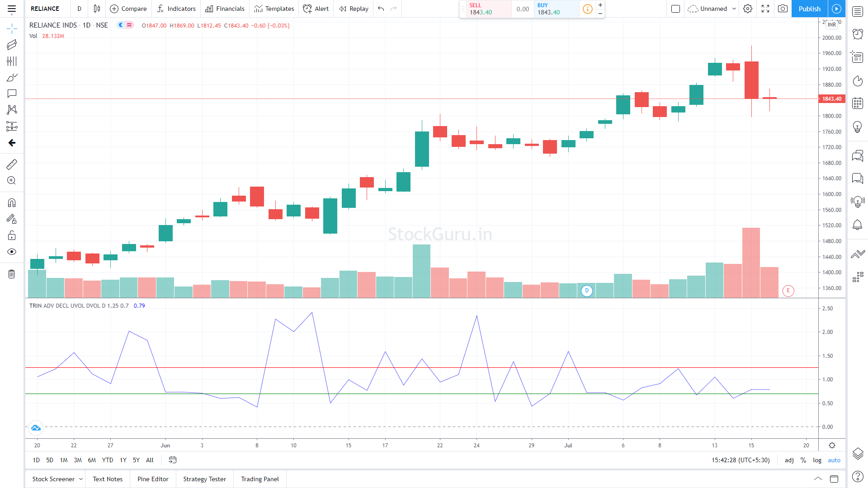Change the D timeframe interval
This screenshot has height=488, width=868.
point(79,9)
